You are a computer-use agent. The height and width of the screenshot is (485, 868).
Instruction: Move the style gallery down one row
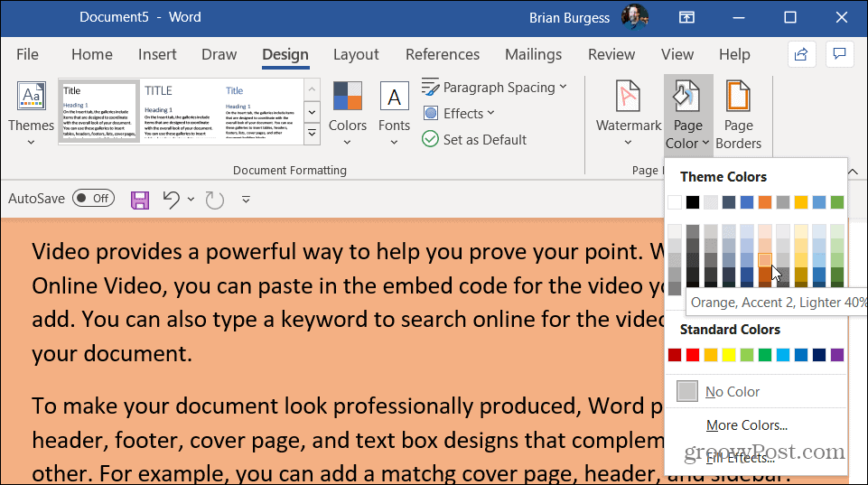coord(313,112)
